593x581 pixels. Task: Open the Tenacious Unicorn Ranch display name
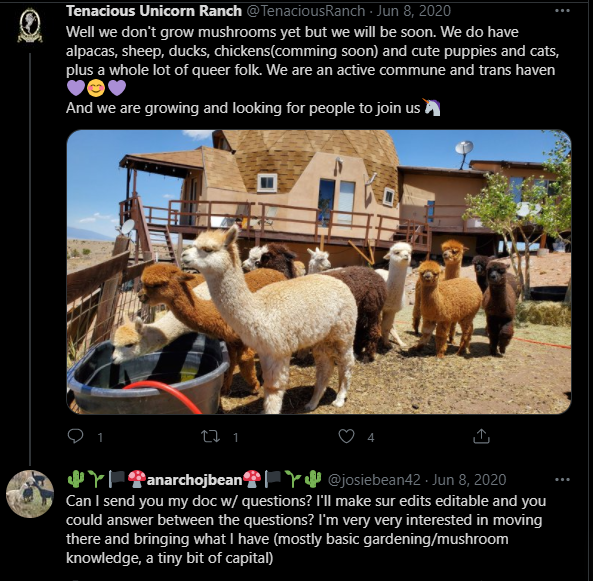click(x=154, y=11)
